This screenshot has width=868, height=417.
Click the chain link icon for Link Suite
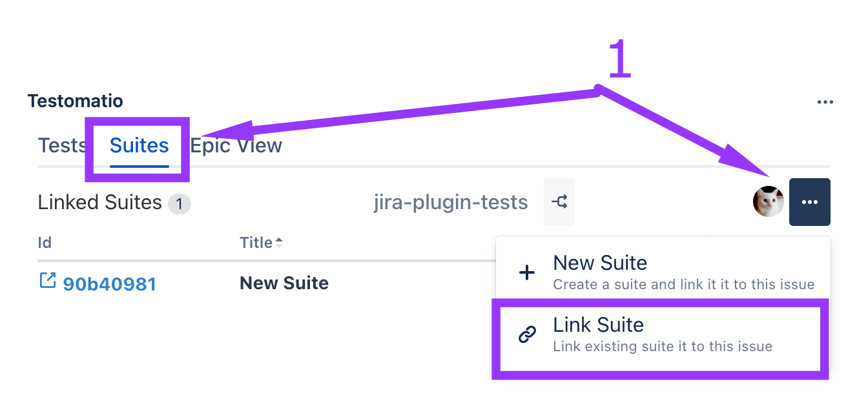(527, 335)
